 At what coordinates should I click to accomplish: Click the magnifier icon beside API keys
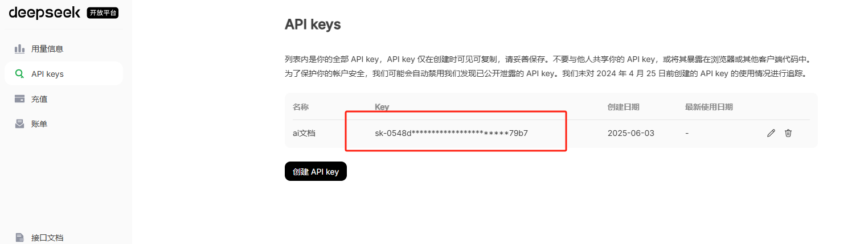(x=19, y=74)
